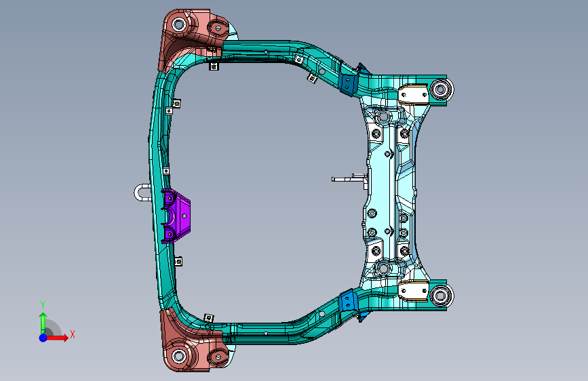This screenshot has width=588, height=381.
Task: Click the blue Z axis ball of triad
Action: (x=43, y=338)
